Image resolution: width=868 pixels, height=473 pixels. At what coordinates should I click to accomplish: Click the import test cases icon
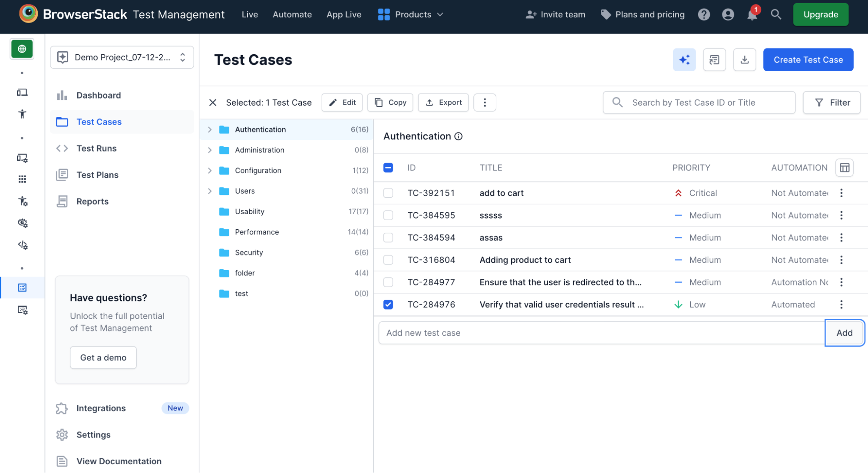click(x=714, y=60)
